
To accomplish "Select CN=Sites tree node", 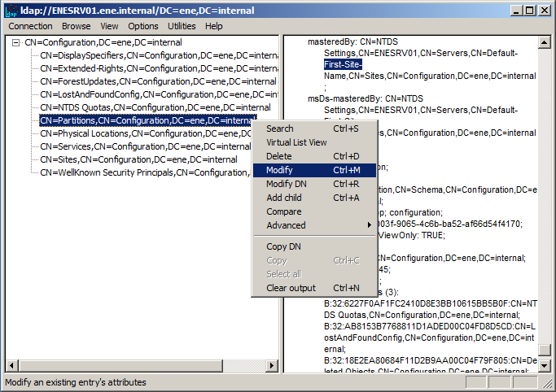I will (x=138, y=159).
